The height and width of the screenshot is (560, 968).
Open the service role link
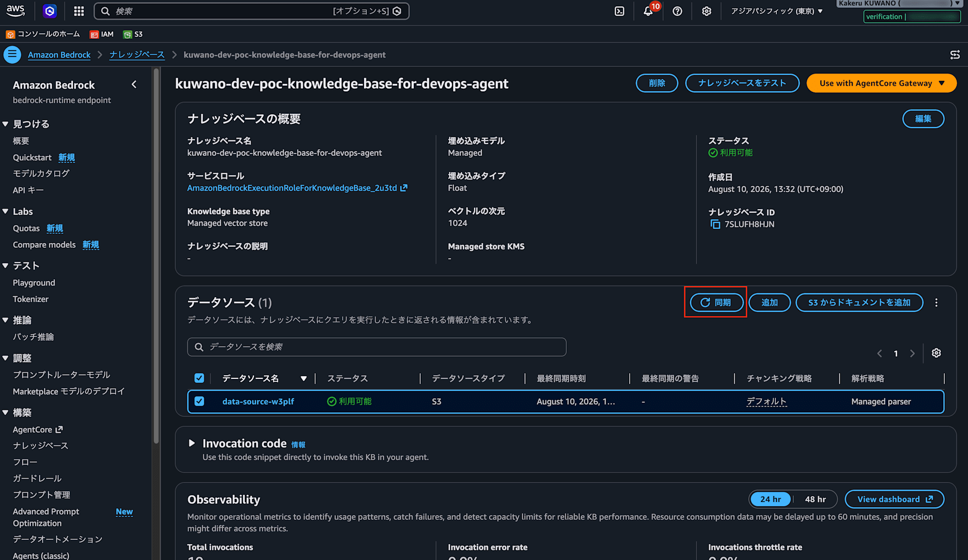297,188
